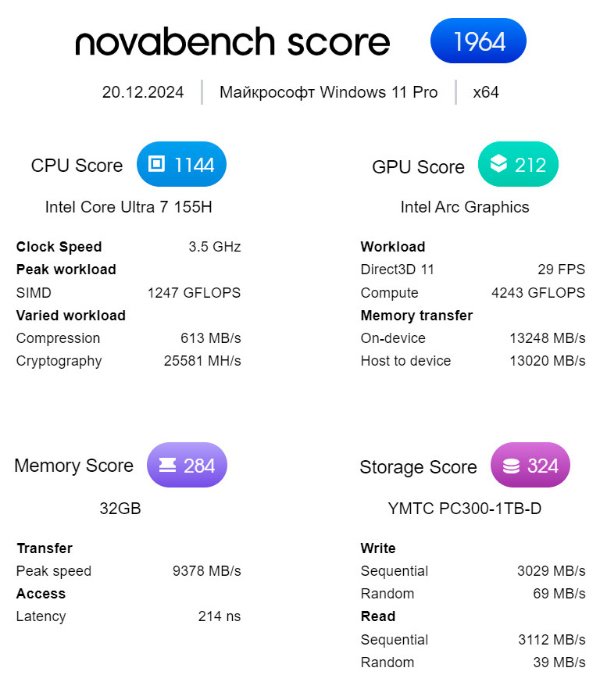Click the novabench score logo title
The image size is (600, 700).
(232, 42)
